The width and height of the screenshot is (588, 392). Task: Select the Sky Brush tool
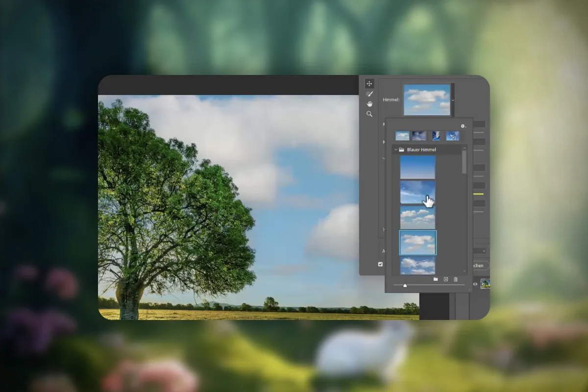[x=369, y=93]
